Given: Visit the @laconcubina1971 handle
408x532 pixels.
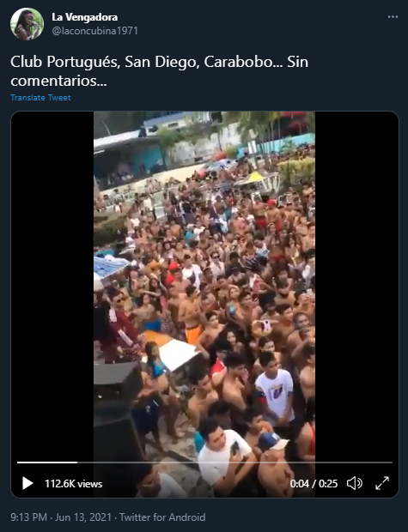Looking at the screenshot, I should [94, 31].
